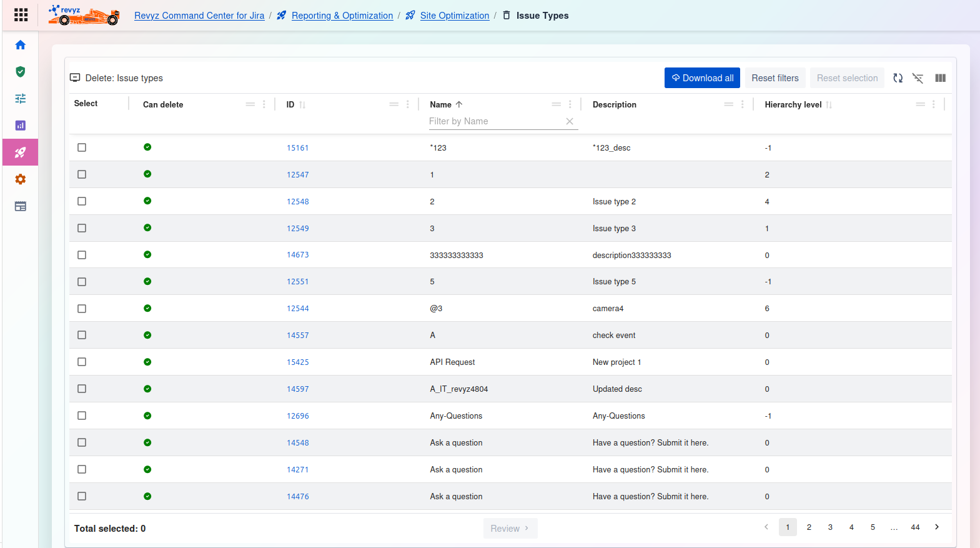Go to page 3 of results

(830, 527)
